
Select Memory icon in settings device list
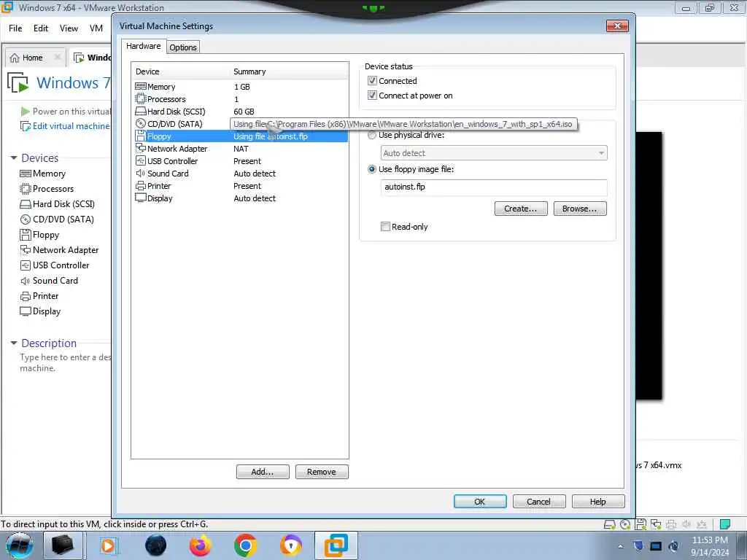(x=141, y=86)
